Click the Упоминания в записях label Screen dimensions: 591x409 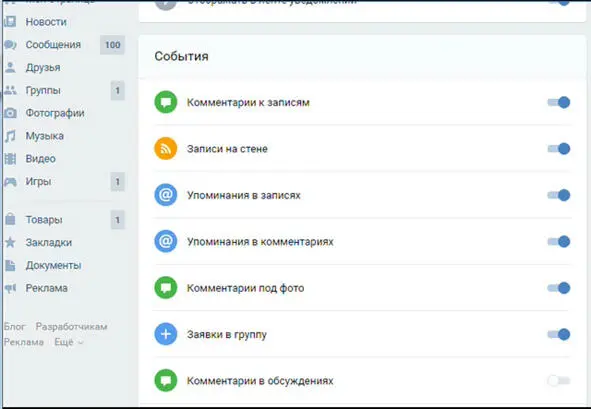click(244, 195)
